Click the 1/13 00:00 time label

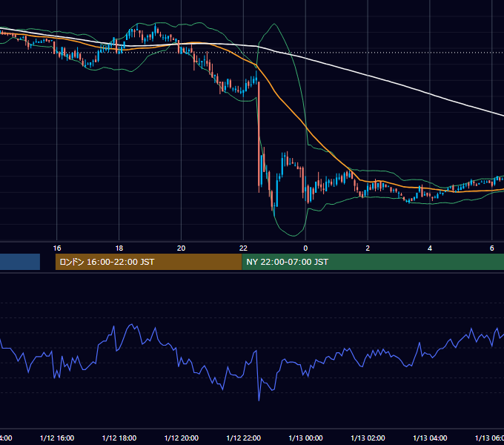pyautogui.click(x=305, y=438)
